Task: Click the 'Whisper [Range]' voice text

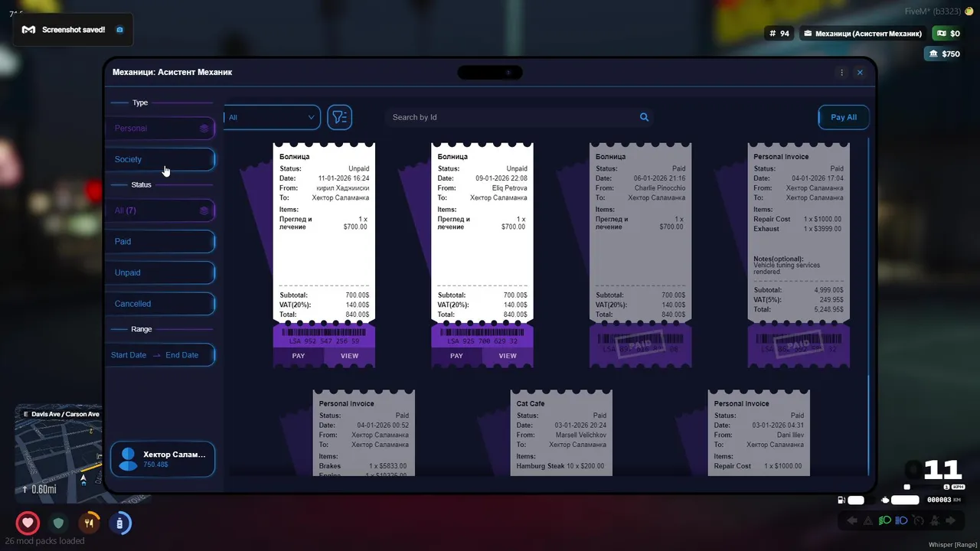Action: click(x=952, y=544)
